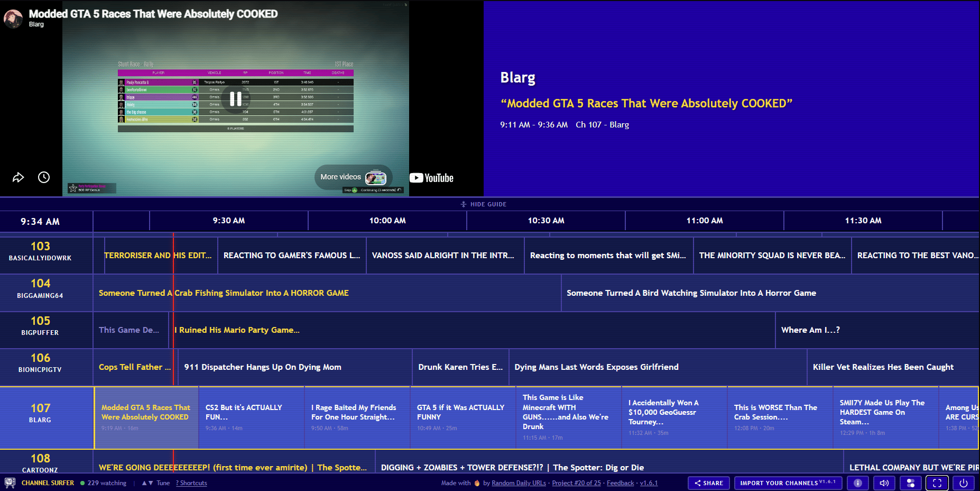Open the Shortcuts help link
The image size is (980, 491).
pos(191,483)
